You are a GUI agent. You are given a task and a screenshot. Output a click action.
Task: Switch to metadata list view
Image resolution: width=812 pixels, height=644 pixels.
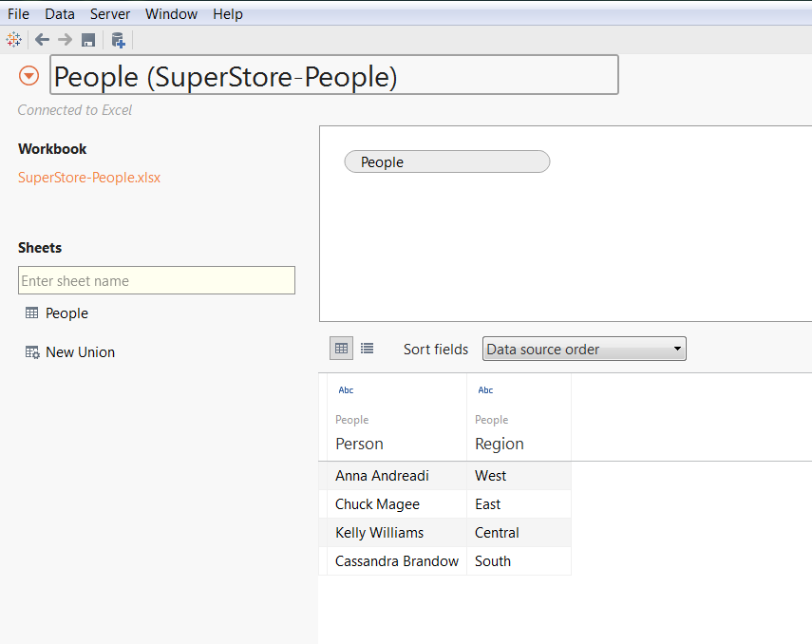[x=368, y=349]
